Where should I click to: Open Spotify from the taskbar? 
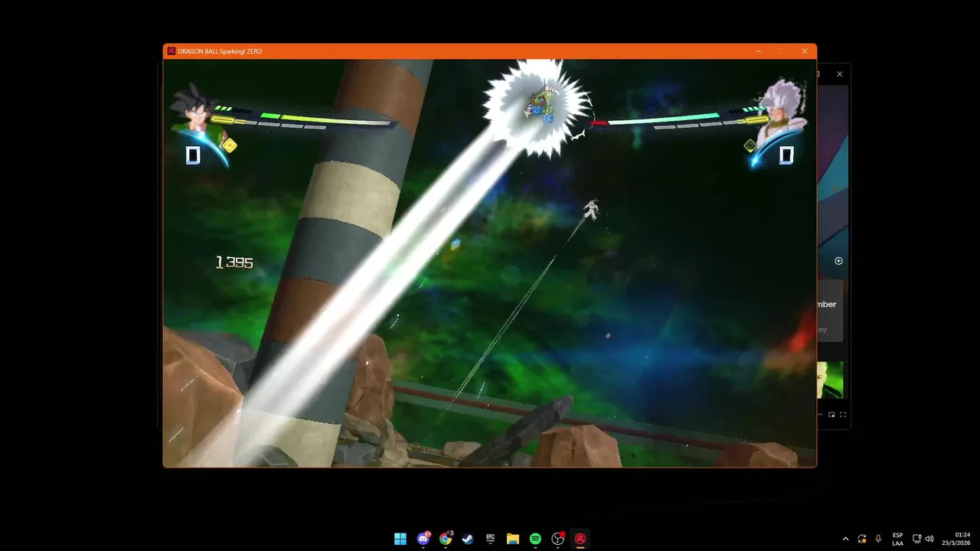(535, 539)
